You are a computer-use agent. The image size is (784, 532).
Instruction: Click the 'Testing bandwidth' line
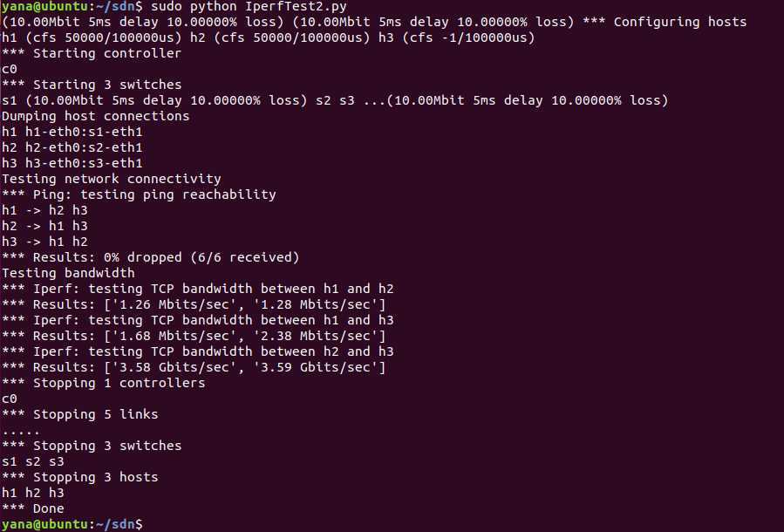click(68, 273)
